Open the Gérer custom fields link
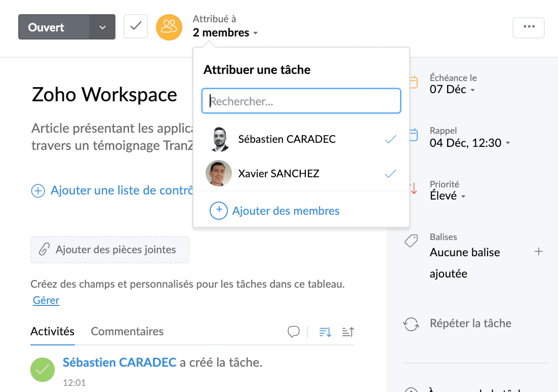 coord(46,300)
